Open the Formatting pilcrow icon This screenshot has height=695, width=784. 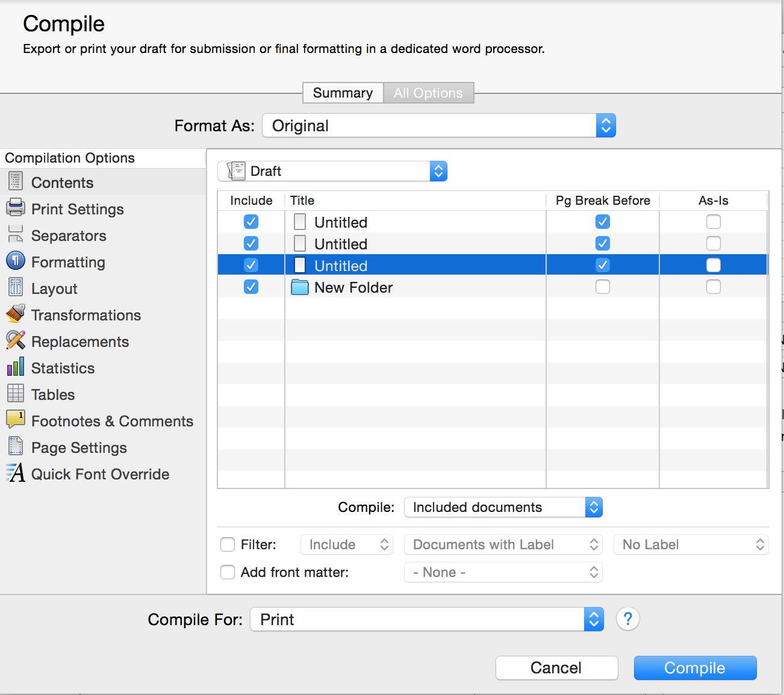(x=15, y=261)
